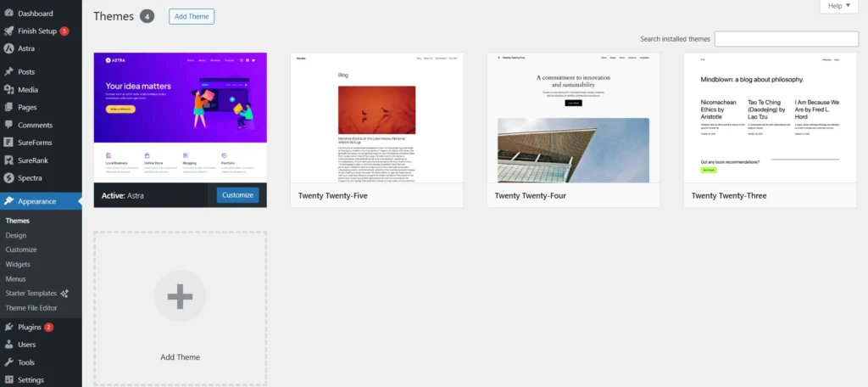Open the Finish Setup menu label

[37, 31]
